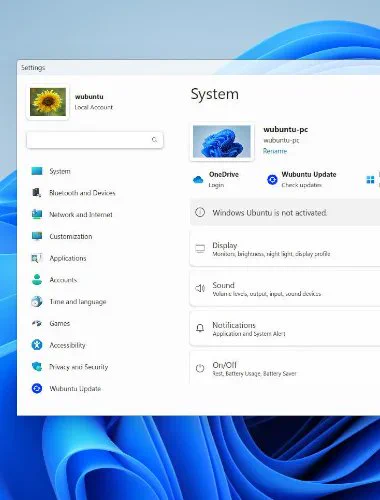Click the four-square Windows logo icon
The image size is (380, 500).
pyautogui.click(x=370, y=180)
